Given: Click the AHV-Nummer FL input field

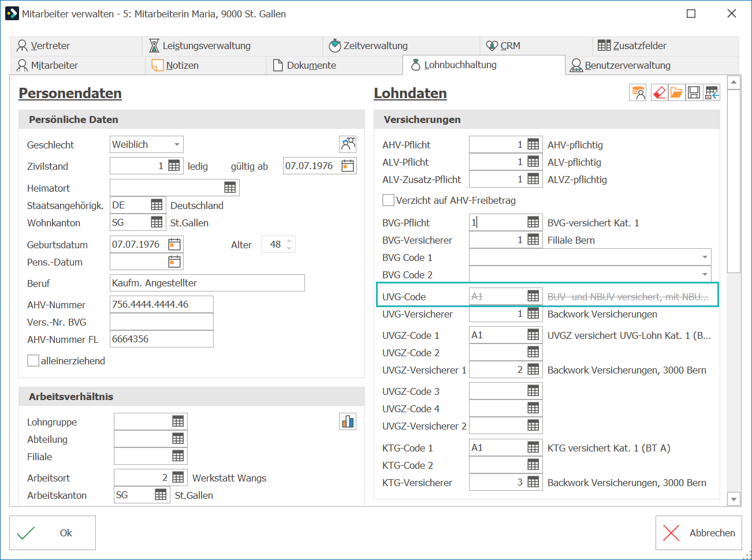Looking at the screenshot, I should click(162, 339).
